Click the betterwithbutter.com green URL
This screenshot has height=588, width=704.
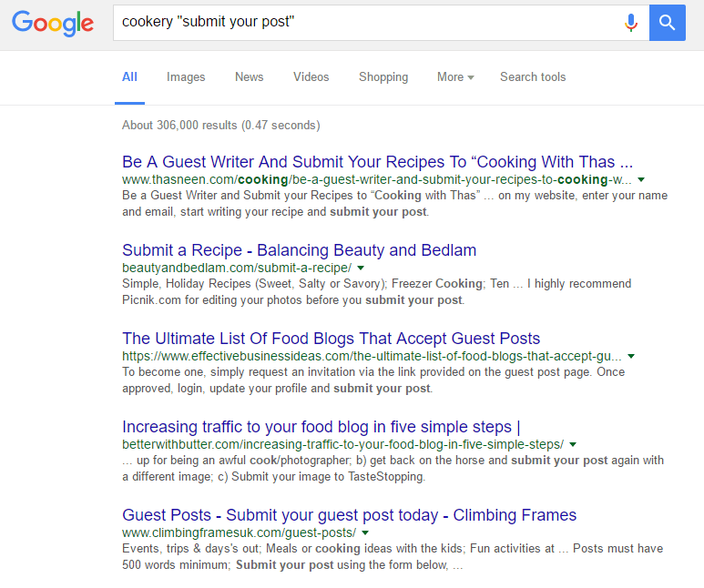(342, 445)
